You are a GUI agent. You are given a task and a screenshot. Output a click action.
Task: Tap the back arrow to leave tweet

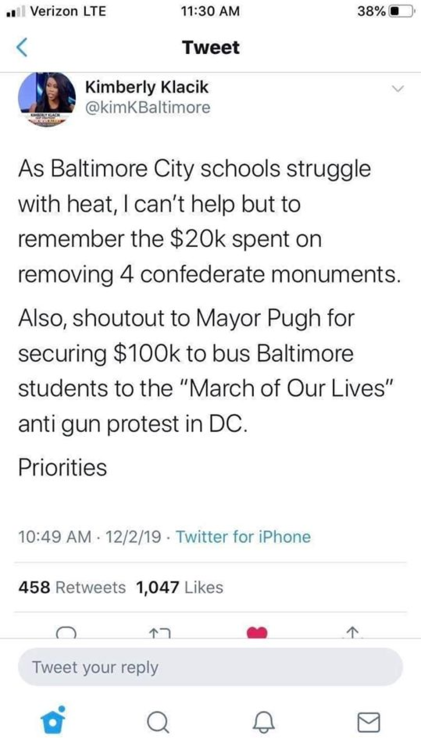[22, 48]
